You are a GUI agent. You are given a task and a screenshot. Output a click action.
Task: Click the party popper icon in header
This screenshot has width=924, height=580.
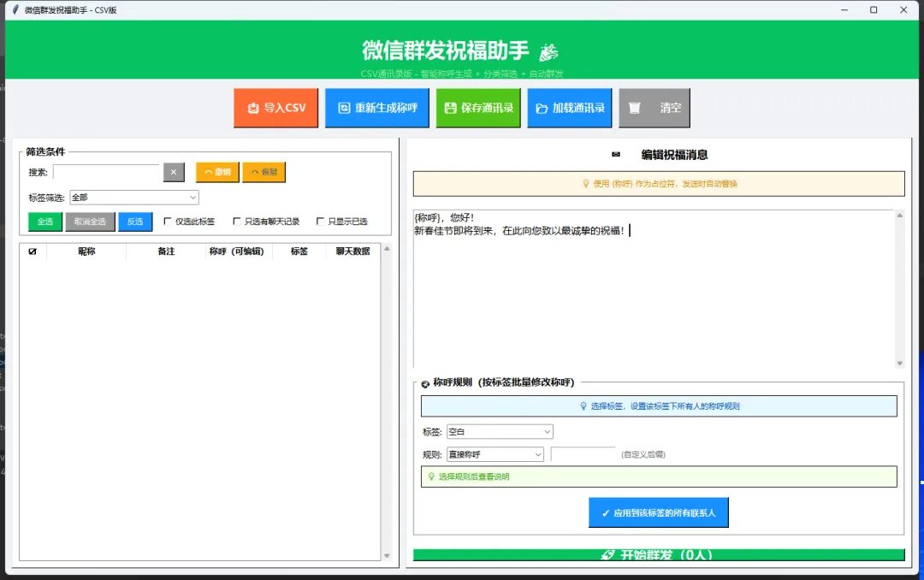click(x=548, y=52)
